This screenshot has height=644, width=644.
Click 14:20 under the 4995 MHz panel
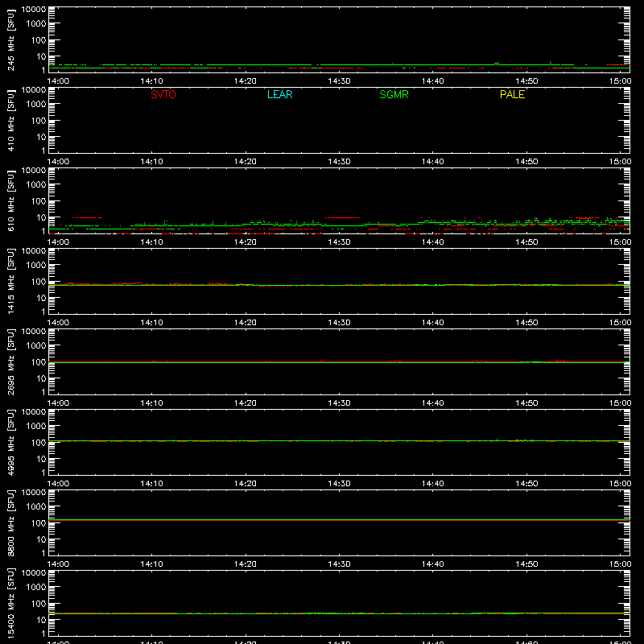(x=246, y=484)
